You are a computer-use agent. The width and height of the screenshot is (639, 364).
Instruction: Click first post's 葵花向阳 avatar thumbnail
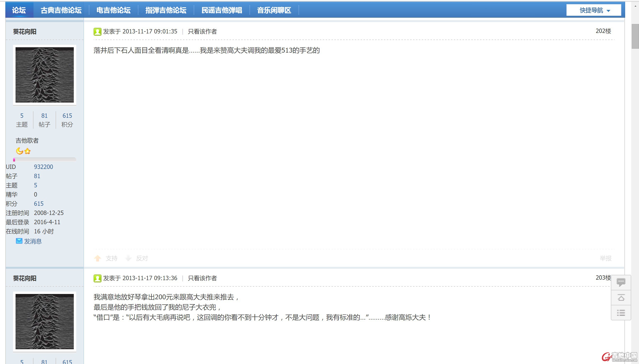coord(45,75)
